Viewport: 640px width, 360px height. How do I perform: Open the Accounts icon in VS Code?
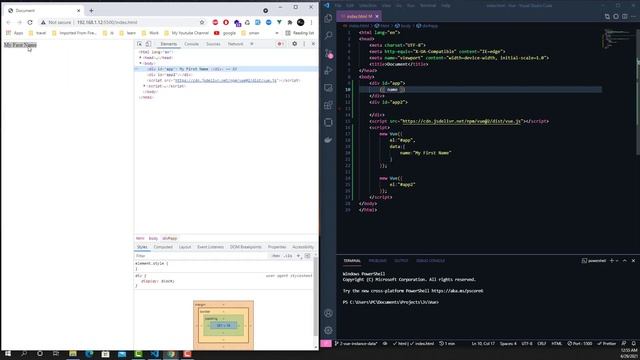tap(329, 313)
